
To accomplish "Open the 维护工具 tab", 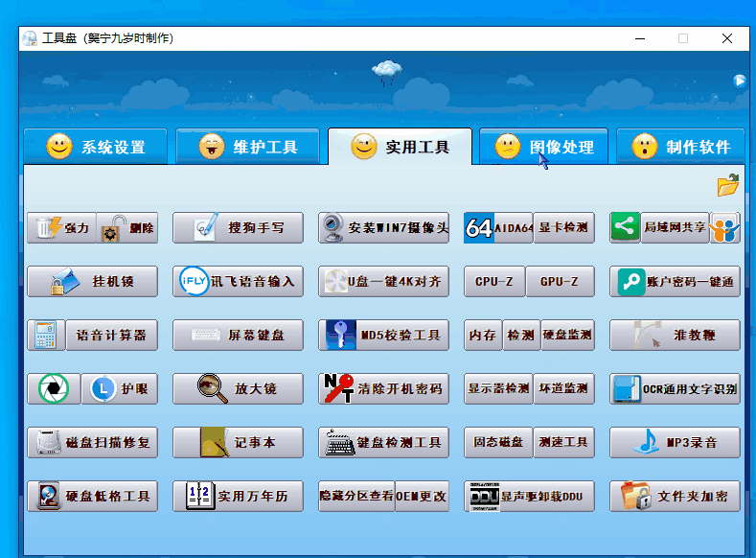I will 247,147.
